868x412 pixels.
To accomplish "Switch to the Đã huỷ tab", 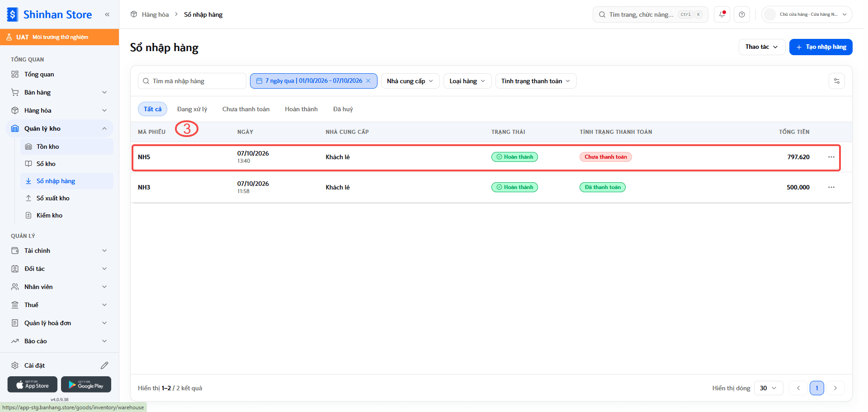I will tap(343, 109).
